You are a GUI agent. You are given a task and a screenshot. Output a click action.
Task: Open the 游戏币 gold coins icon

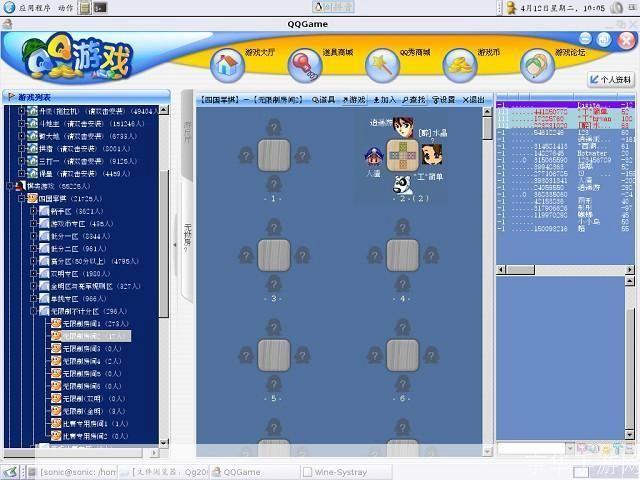(460, 65)
